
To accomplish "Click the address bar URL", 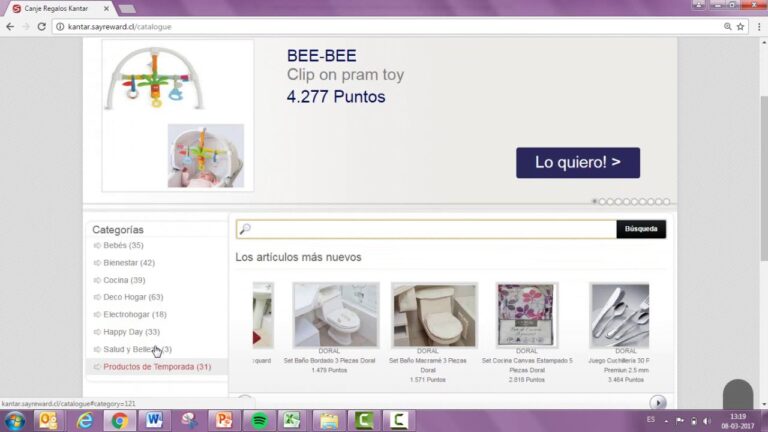I will [120, 26].
